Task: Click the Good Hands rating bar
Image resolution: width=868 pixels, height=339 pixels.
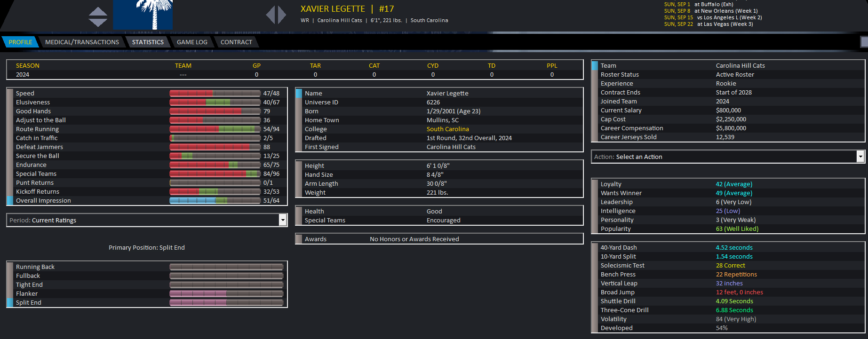Action: coord(215,111)
